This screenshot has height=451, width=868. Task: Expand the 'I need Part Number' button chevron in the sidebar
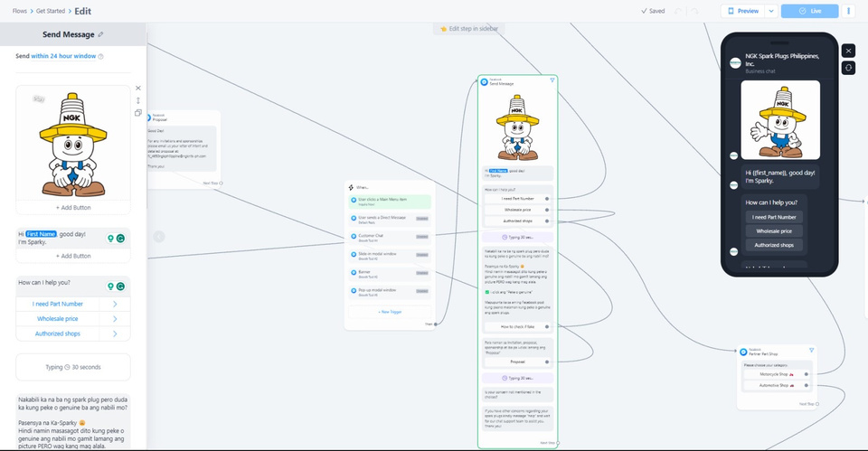tap(115, 304)
